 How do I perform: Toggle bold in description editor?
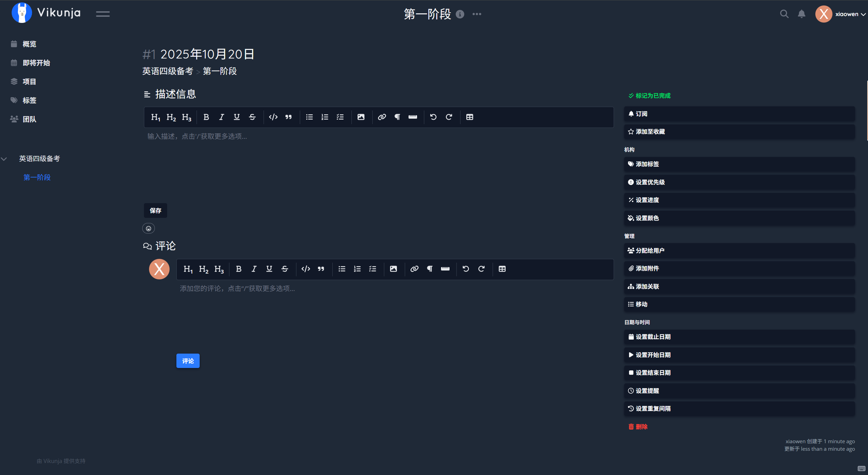[x=206, y=117]
